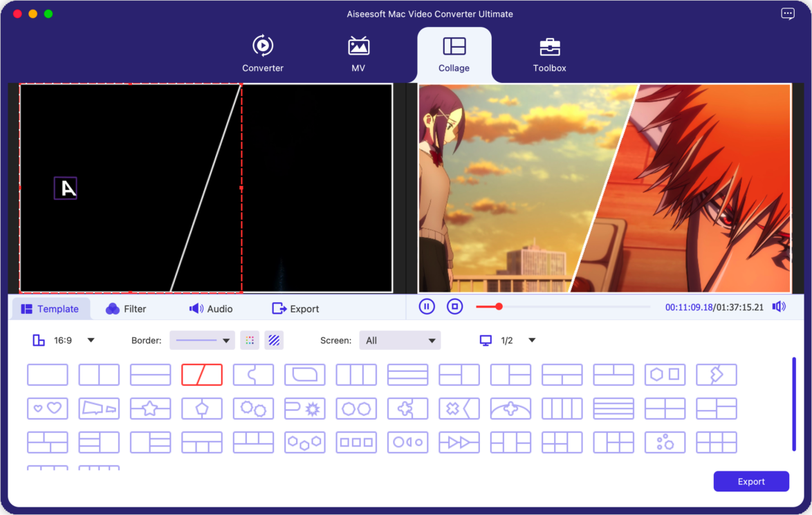Switch to the MV tab

point(358,53)
